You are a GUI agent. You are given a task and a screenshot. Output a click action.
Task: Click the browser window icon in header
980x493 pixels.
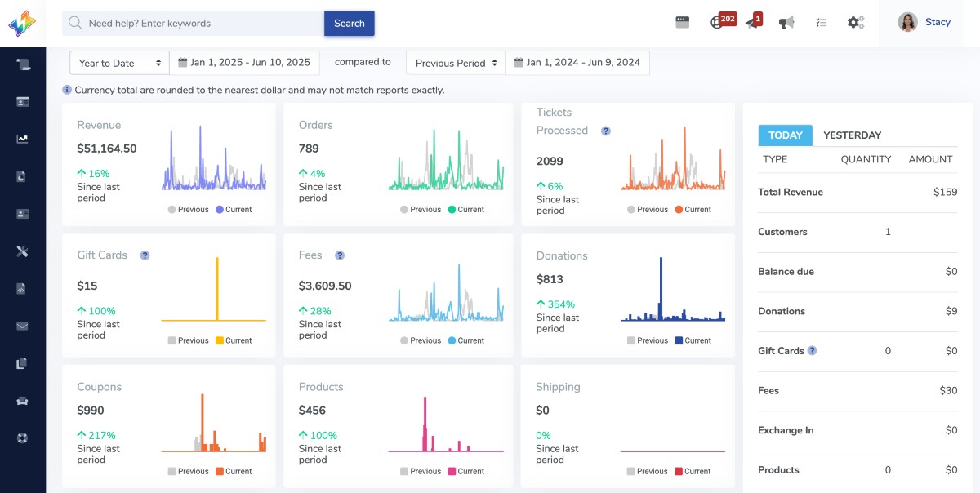point(683,23)
